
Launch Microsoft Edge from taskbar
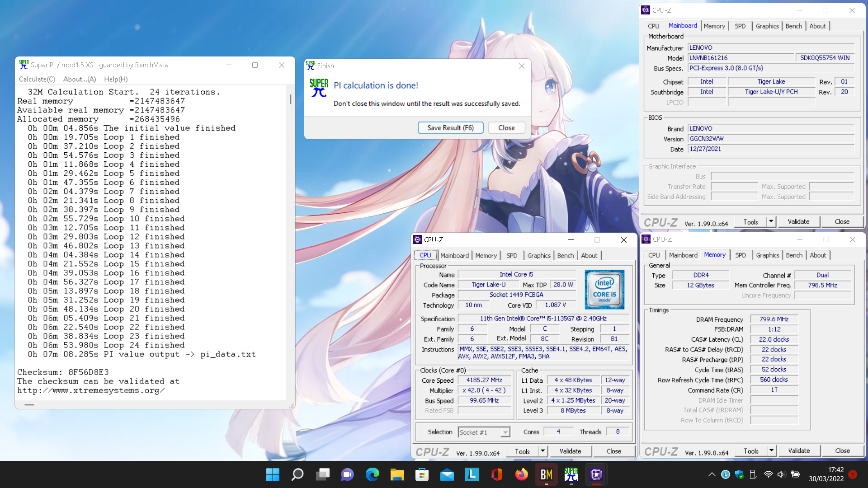click(372, 474)
